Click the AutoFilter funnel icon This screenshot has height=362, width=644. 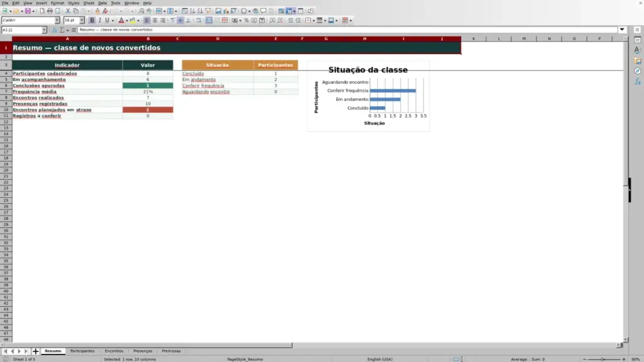click(208, 11)
